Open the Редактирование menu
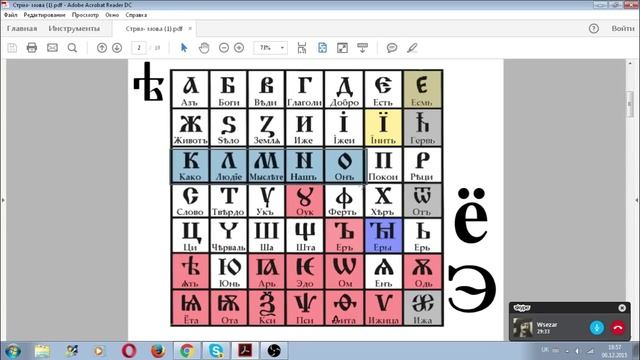The height and width of the screenshot is (360, 640). 44,15
